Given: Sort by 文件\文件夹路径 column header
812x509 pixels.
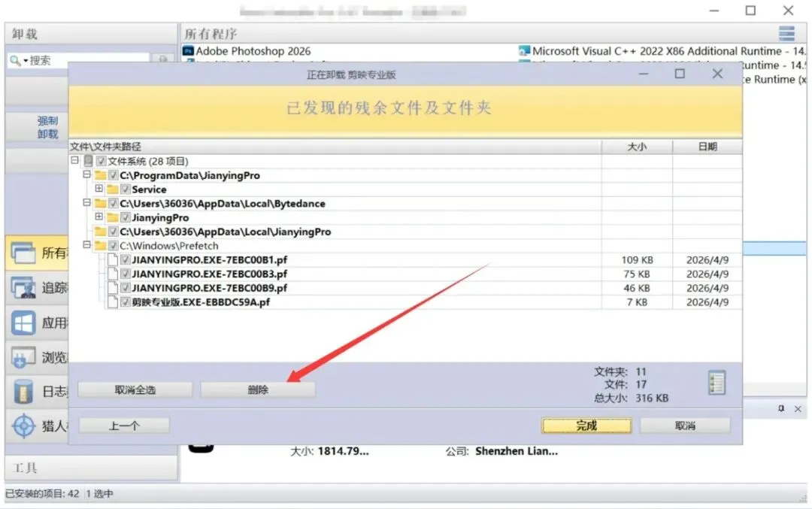Looking at the screenshot, I should 335,147.
